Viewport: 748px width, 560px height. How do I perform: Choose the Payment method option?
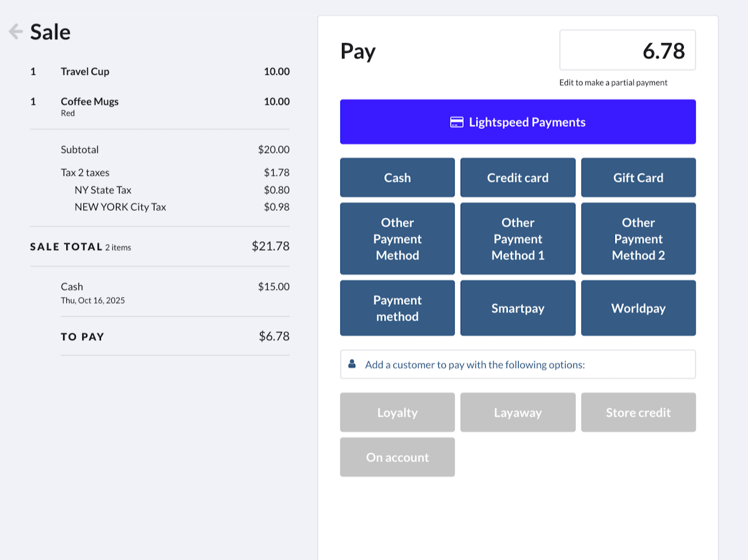click(x=397, y=308)
